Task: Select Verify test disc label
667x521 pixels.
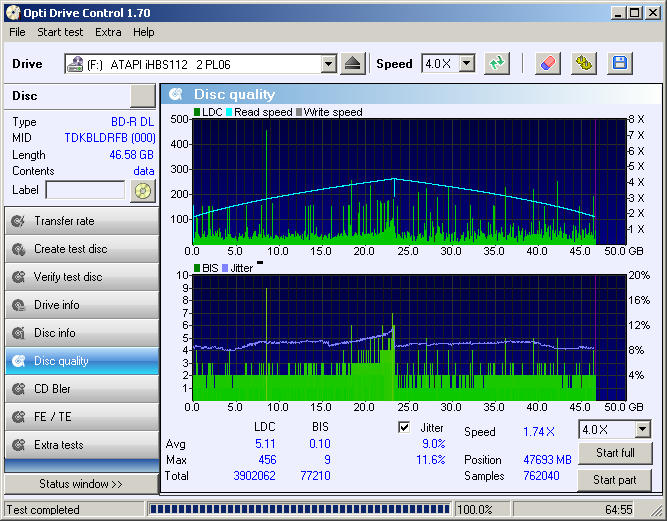Action: (x=68, y=277)
